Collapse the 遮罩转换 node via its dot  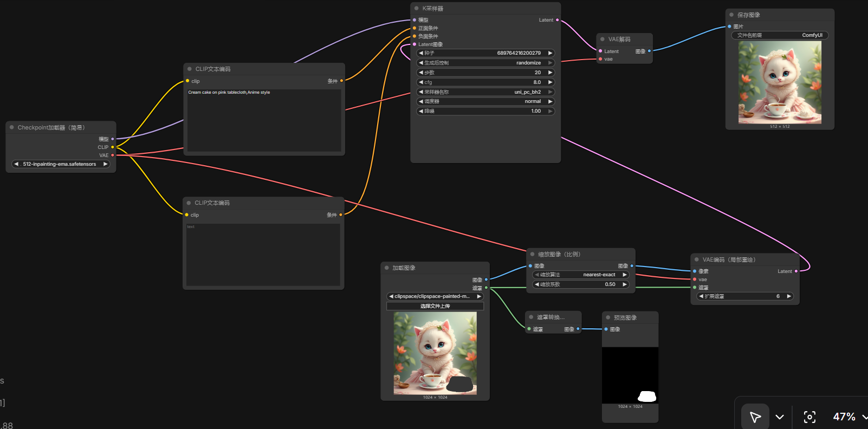click(x=531, y=317)
